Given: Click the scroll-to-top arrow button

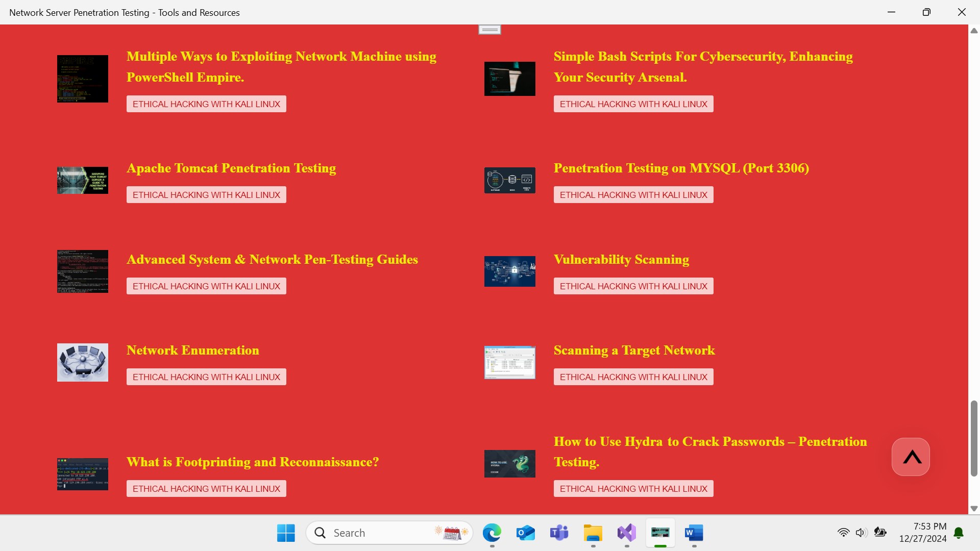Looking at the screenshot, I should tap(911, 457).
